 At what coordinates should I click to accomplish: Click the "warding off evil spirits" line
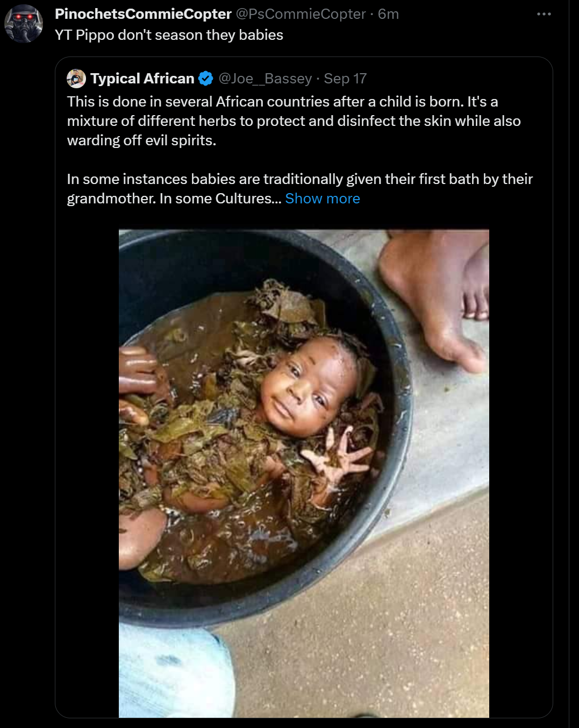[141, 140]
